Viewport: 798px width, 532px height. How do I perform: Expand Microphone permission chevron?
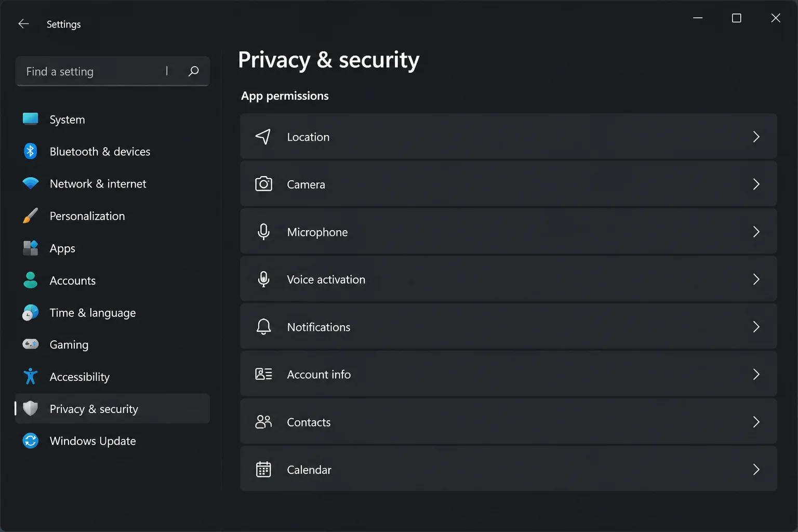click(756, 232)
